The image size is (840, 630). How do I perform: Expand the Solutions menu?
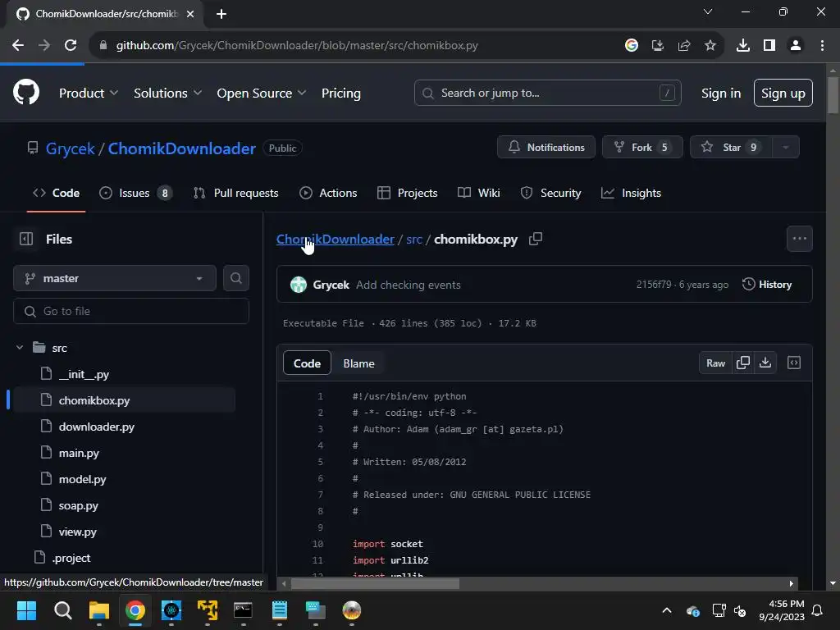coord(167,94)
